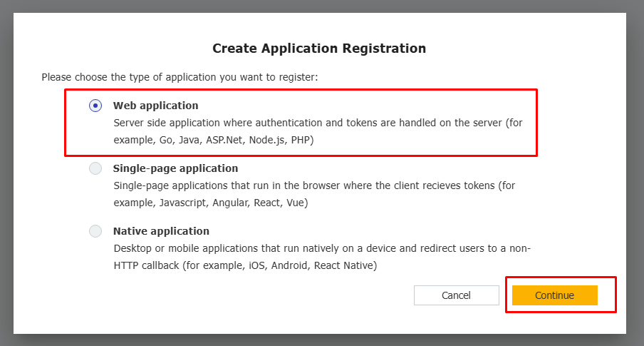Image resolution: width=644 pixels, height=346 pixels.
Task: Click the 'Create Application Registration' dialog title
Action: [x=319, y=49]
